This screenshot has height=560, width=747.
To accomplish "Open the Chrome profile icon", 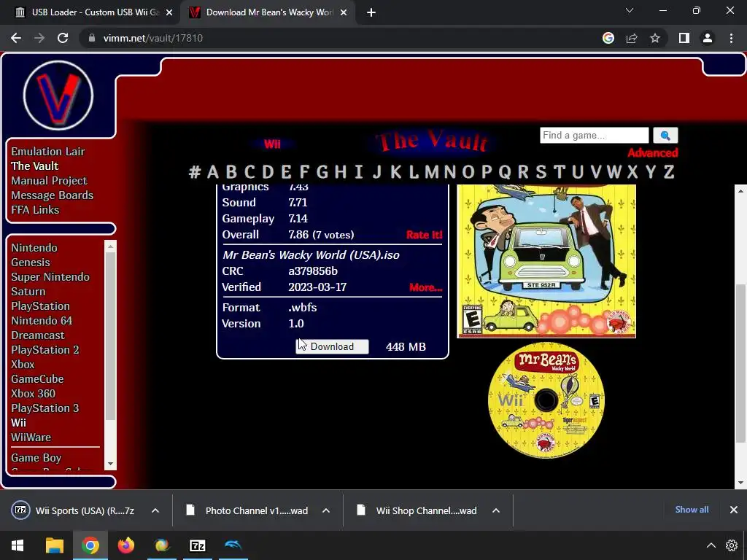I will click(708, 38).
